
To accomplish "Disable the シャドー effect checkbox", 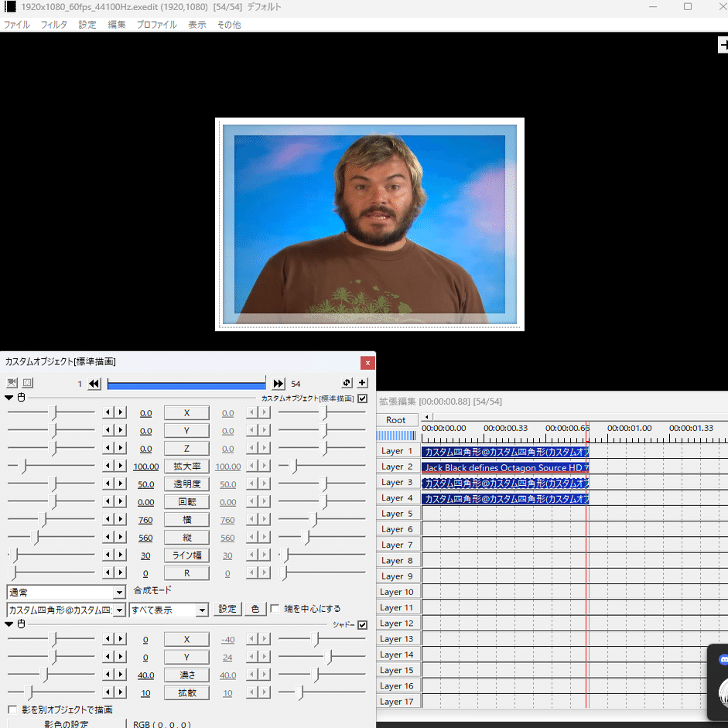I will pyautogui.click(x=363, y=625).
